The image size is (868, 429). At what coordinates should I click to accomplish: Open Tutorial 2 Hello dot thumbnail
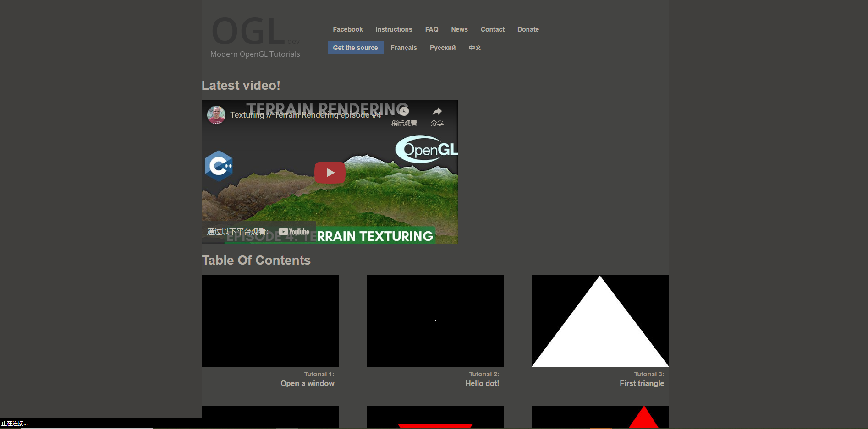click(x=435, y=321)
